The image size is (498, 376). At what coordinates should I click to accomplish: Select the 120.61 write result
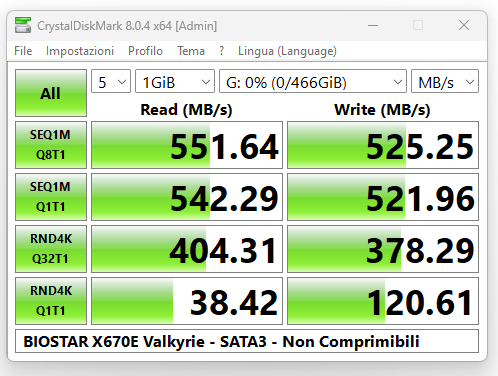tap(383, 301)
